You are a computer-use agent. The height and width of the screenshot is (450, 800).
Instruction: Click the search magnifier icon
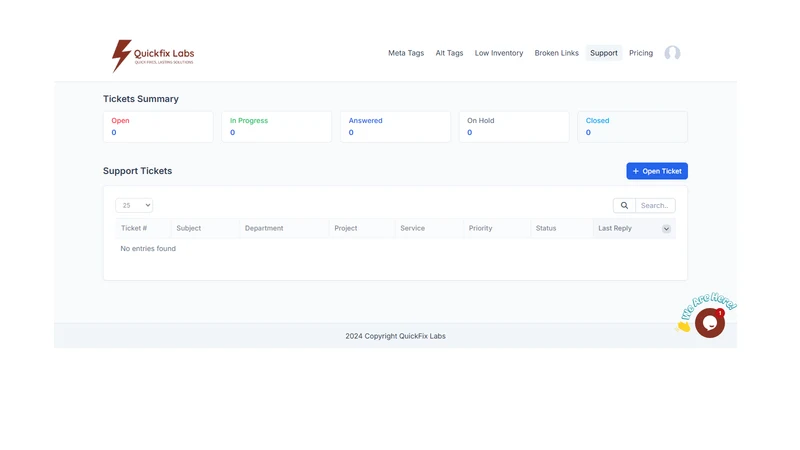pyautogui.click(x=624, y=206)
